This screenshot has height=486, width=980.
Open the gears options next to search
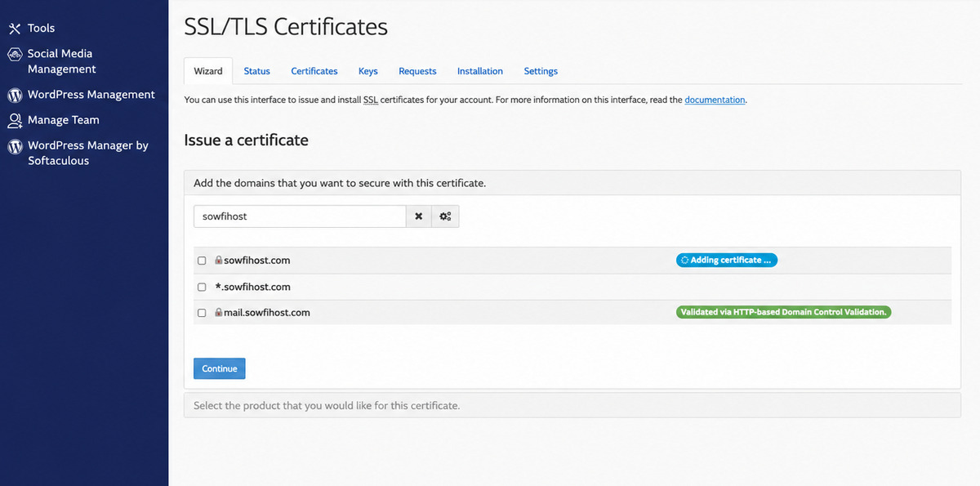click(x=445, y=216)
